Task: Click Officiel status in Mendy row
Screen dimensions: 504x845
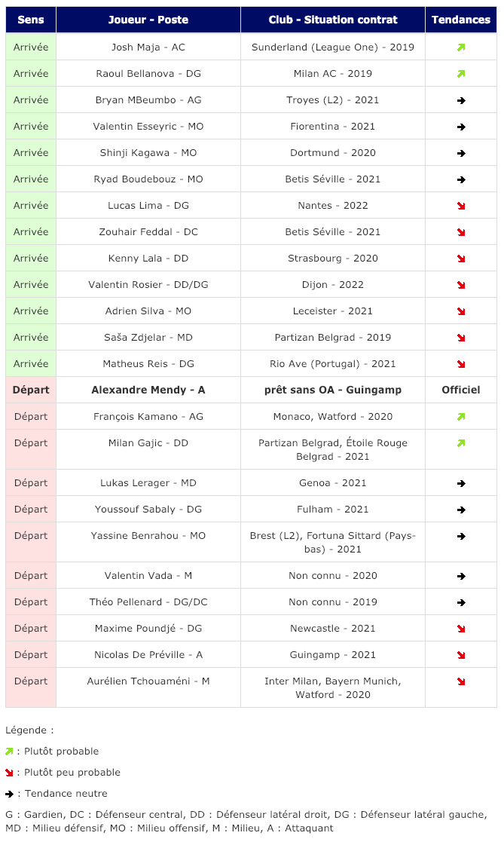Action: click(x=461, y=390)
